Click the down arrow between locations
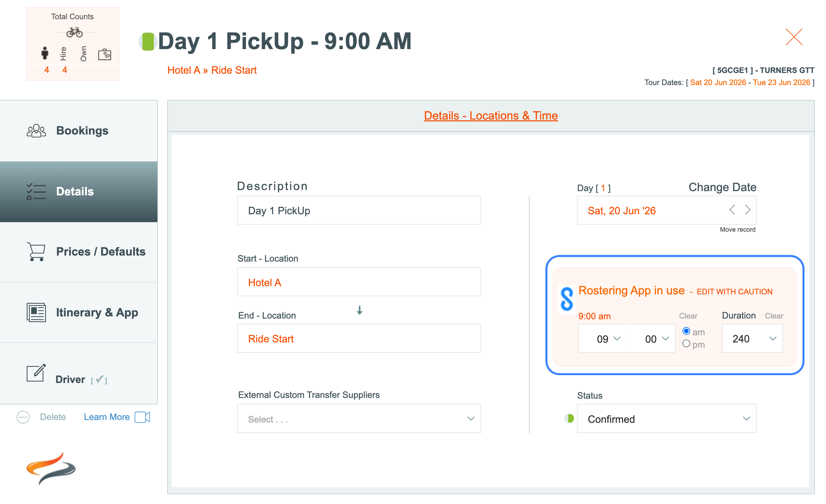Viewport: 826px width, 504px height. [x=360, y=310]
